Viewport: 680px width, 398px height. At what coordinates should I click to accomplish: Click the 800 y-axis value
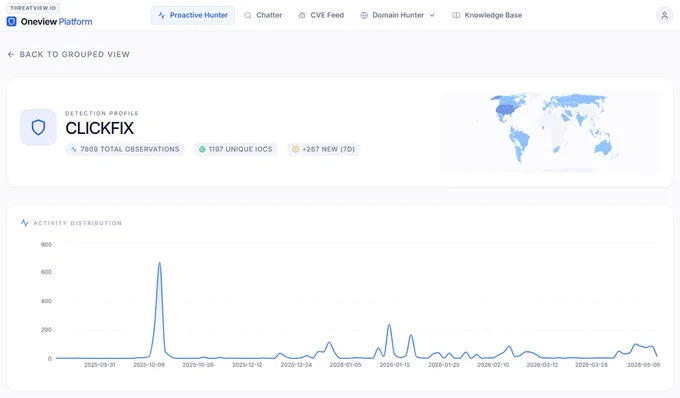click(x=46, y=245)
